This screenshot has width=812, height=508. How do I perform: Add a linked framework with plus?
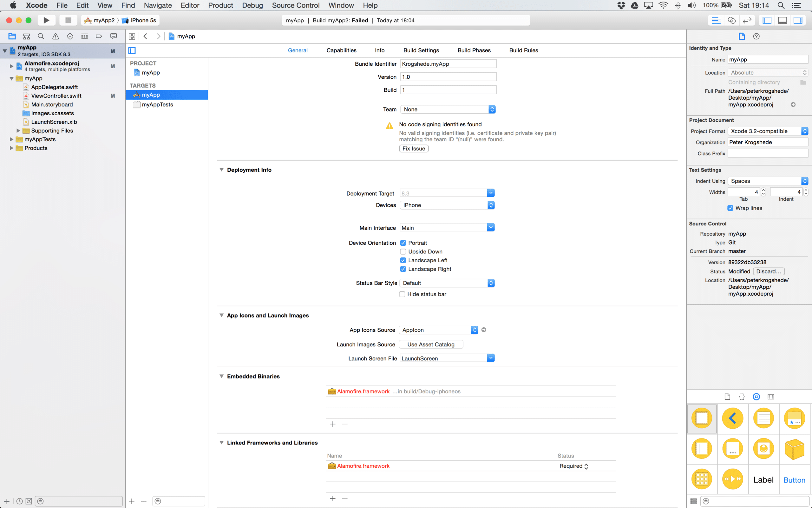click(x=332, y=498)
